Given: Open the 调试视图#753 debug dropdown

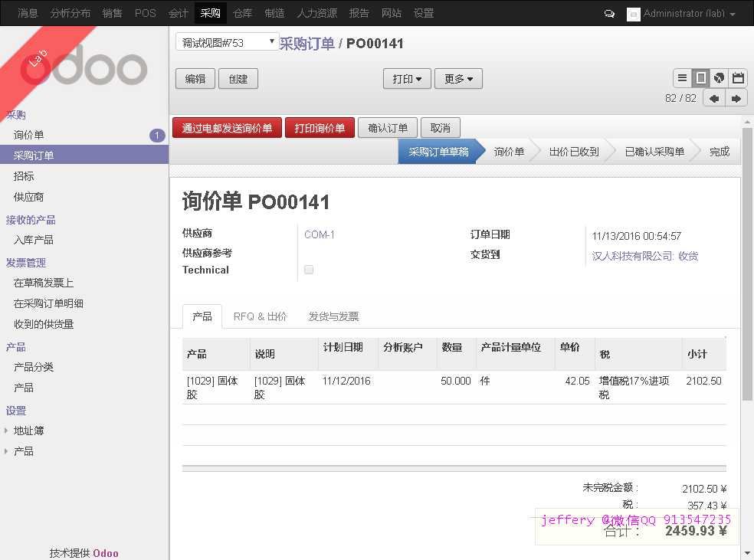Looking at the screenshot, I should click(227, 42).
